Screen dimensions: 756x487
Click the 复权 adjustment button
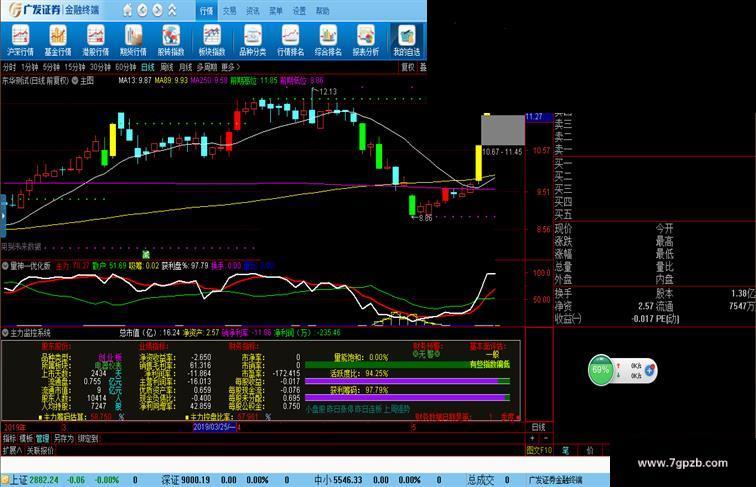click(408, 68)
